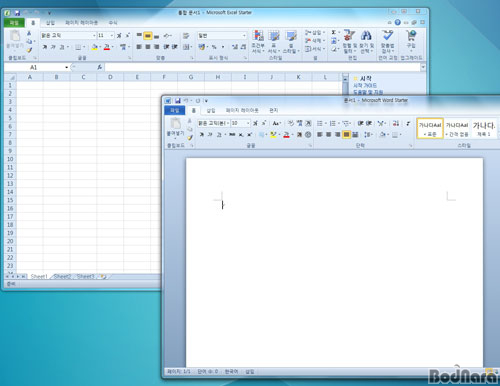The height and width of the screenshot is (386, 500).
Task: Open the green File button in Excel
Action: [x=14, y=23]
